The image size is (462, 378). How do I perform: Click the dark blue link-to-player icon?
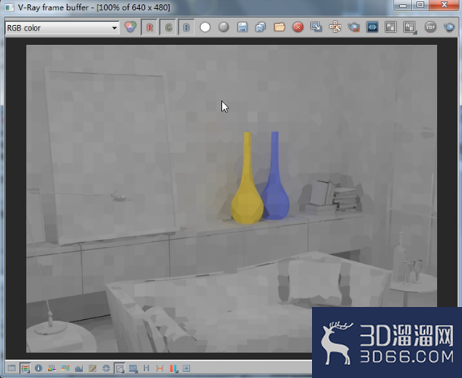tap(372, 27)
